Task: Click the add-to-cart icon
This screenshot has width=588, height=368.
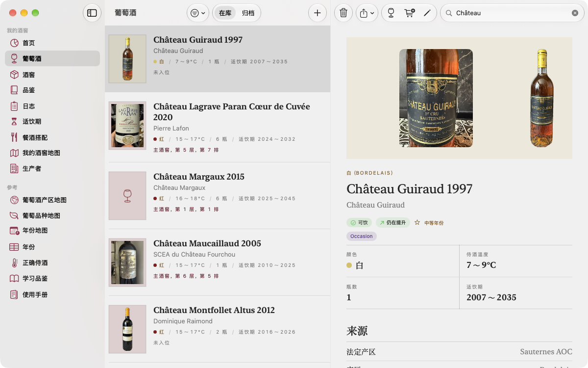Action: click(409, 13)
